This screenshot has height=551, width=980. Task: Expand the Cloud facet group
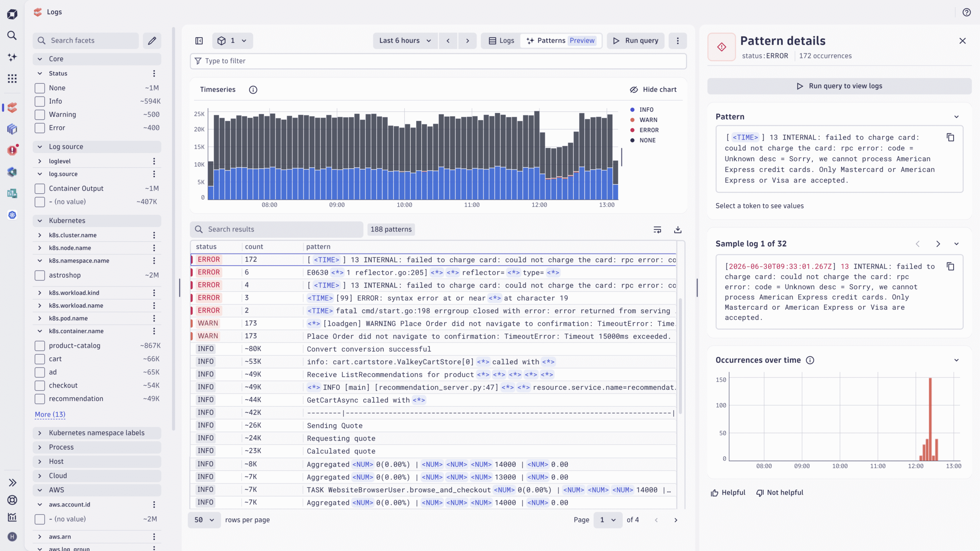click(97, 476)
